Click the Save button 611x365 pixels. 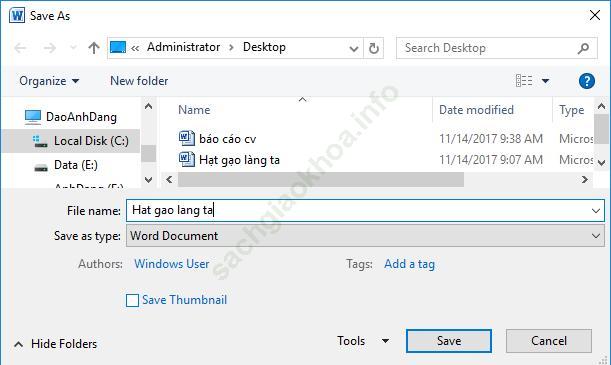(449, 341)
